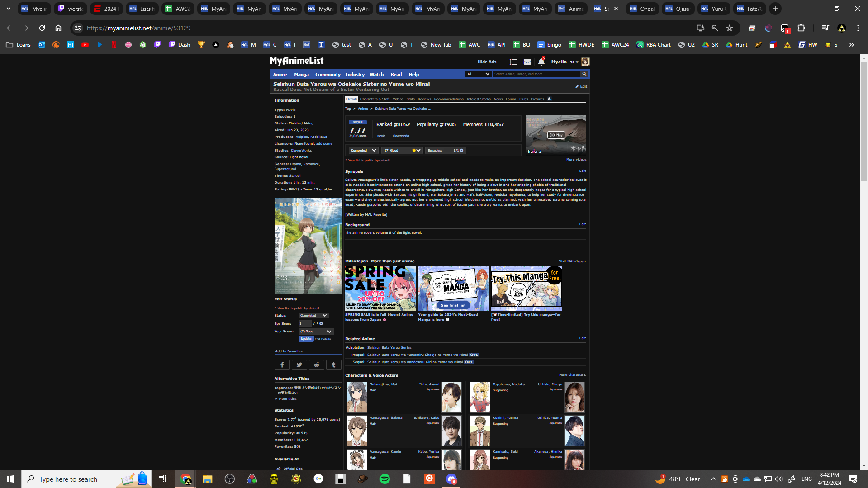Image resolution: width=868 pixels, height=488 pixels.
Task: Expand the Myelin_sr profile menu
Action: click(x=564, y=62)
